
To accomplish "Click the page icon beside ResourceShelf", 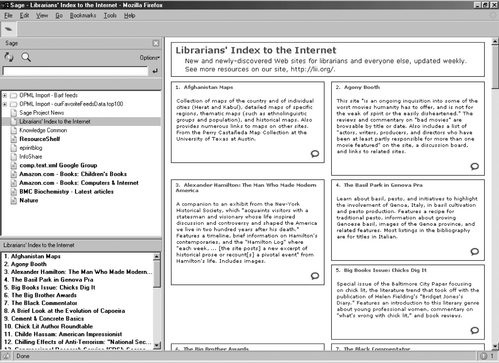I will click(13, 139).
